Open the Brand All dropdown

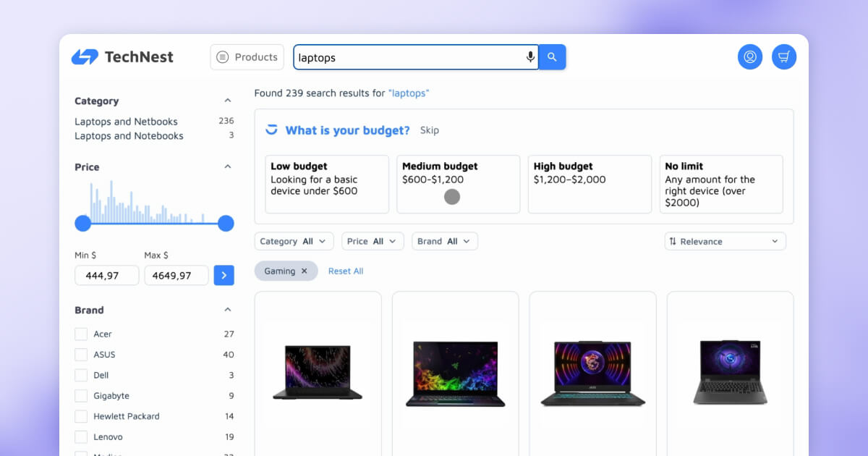coord(444,241)
